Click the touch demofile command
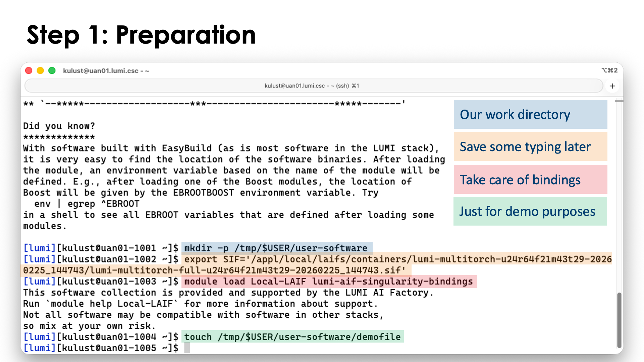This screenshot has height=362, width=644. (x=293, y=337)
